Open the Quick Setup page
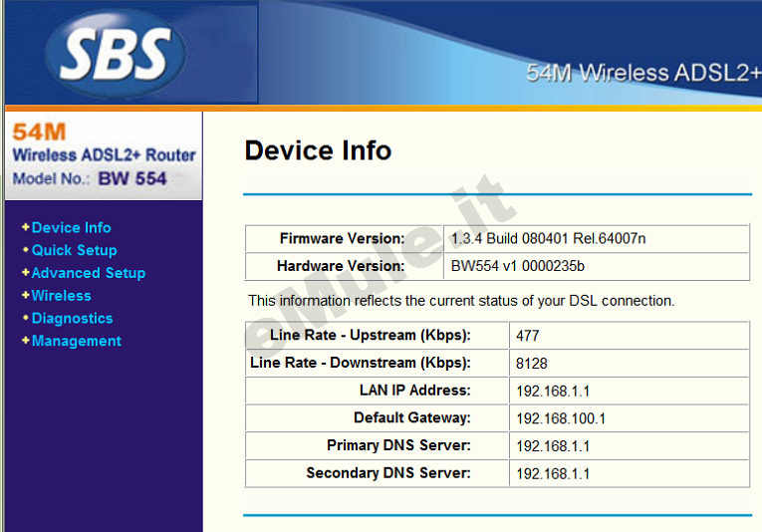The image size is (762, 532). tap(75, 250)
